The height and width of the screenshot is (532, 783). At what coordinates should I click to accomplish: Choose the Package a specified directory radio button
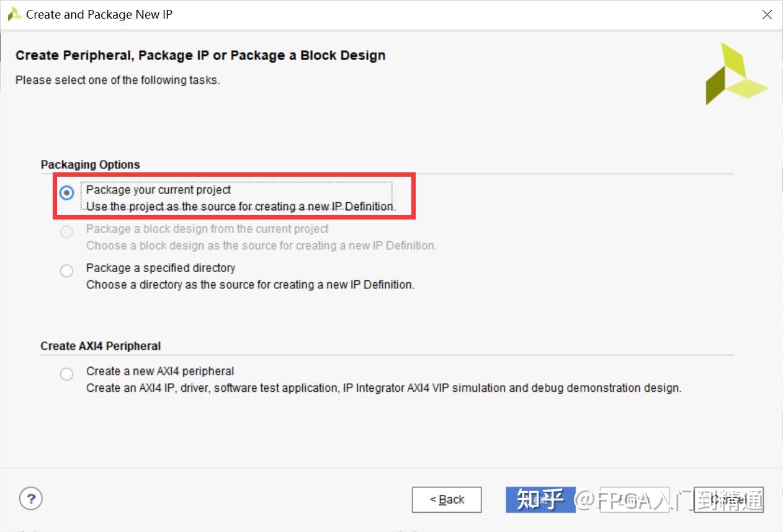(x=67, y=271)
